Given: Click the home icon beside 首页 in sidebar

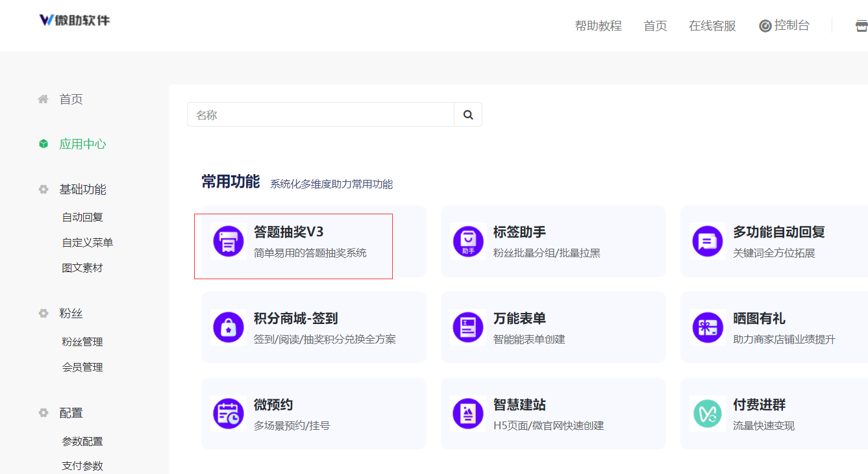Looking at the screenshot, I should pos(43,99).
